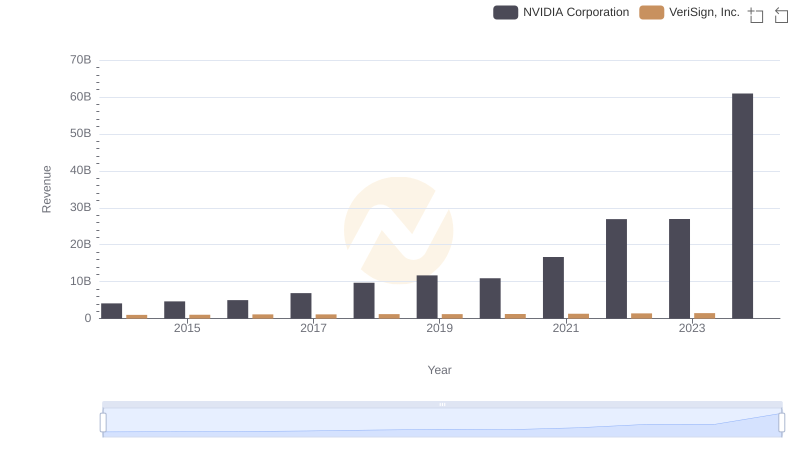Click the VeriSign bar for 2021

[x=578, y=316]
